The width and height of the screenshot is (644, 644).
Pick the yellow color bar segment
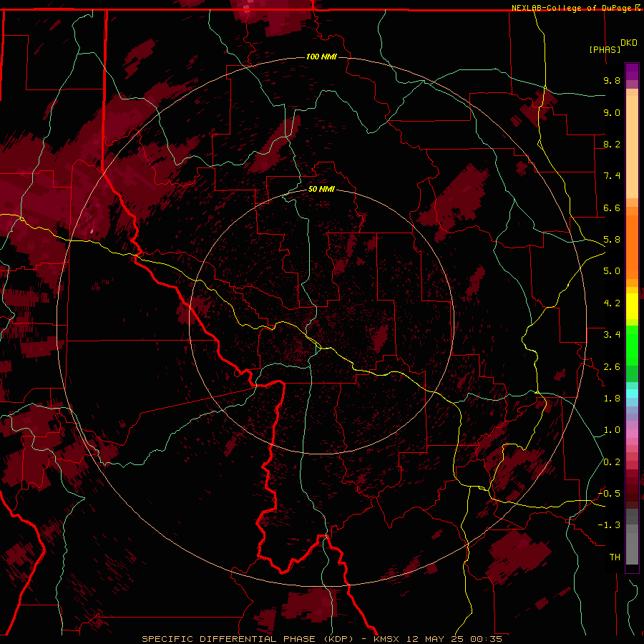(x=632, y=306)
